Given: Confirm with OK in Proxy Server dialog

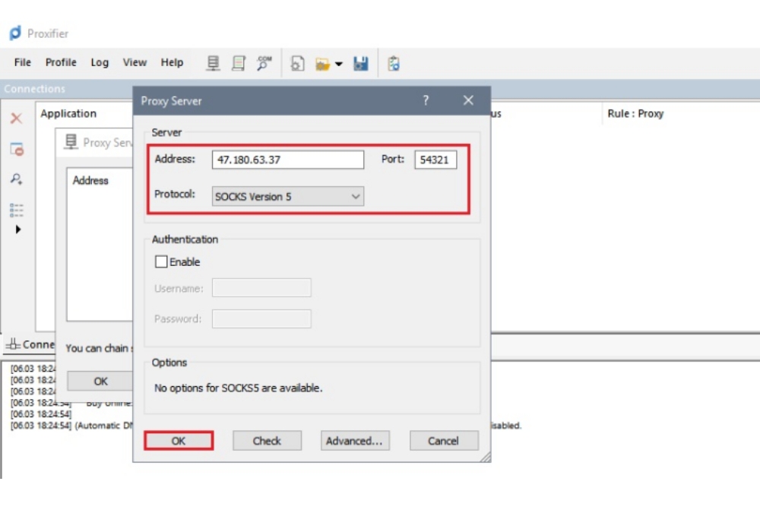Looking at the screenshot, I should 179,441.
